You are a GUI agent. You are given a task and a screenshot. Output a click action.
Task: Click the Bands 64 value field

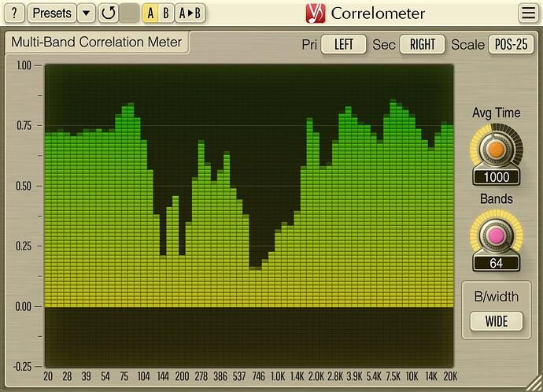[496, 263]
